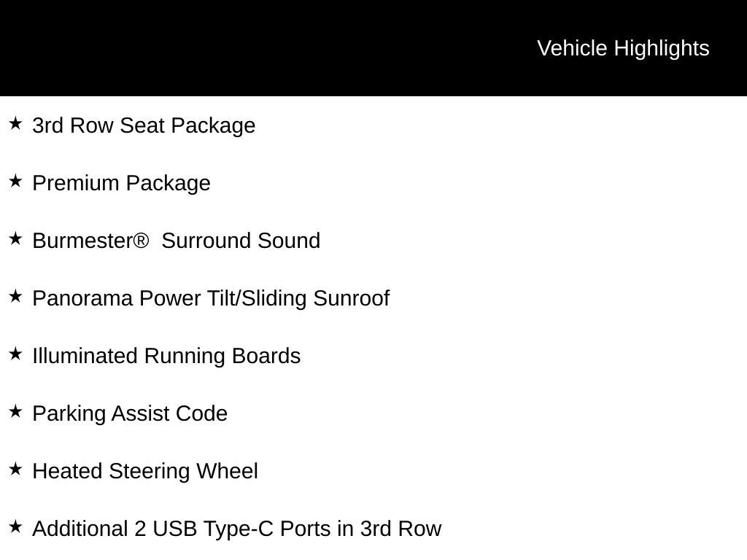Click the star beside Panorama Power Sunroof
This screenshot has width=747, height=560.
click(x=15, y=296)
